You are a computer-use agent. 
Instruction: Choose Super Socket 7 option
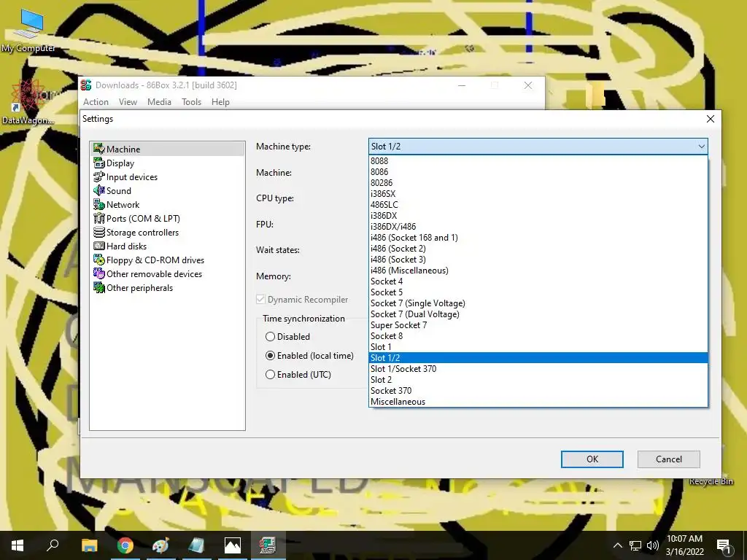(x=538, y=325)
